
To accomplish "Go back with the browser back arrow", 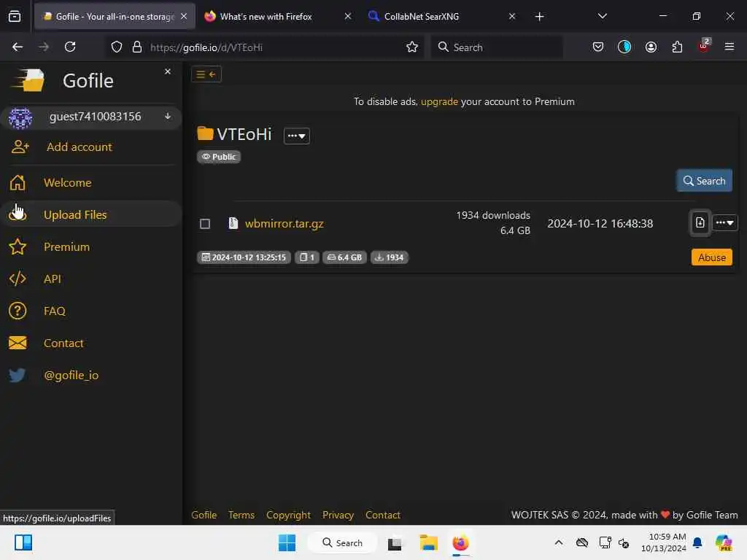I will (x=18, y=47).
